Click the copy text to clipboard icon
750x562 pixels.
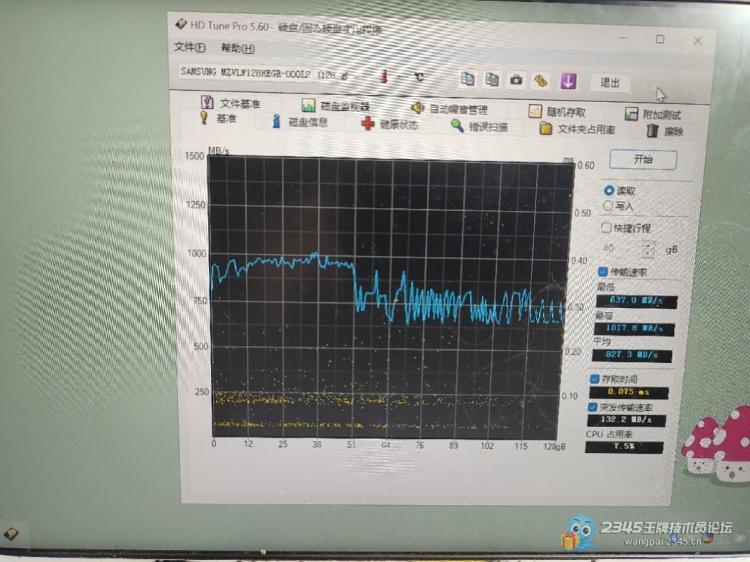[x=467, y=79]
